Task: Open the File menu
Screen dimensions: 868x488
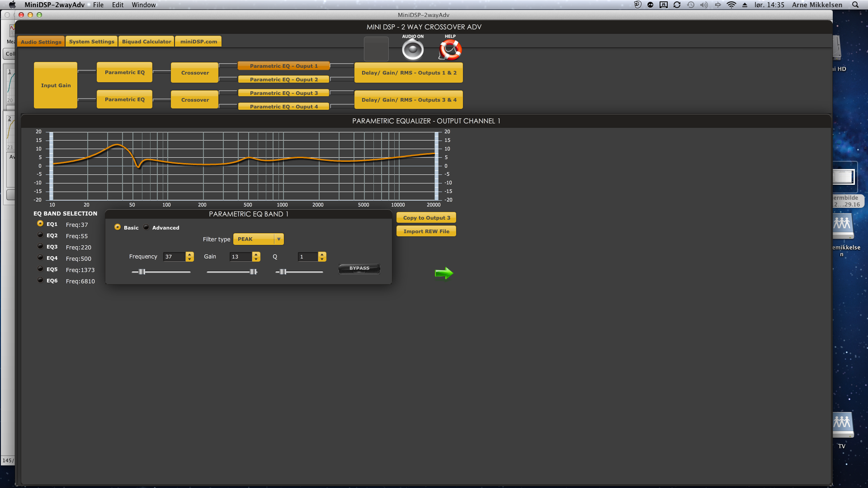Action: pos(98,5)
